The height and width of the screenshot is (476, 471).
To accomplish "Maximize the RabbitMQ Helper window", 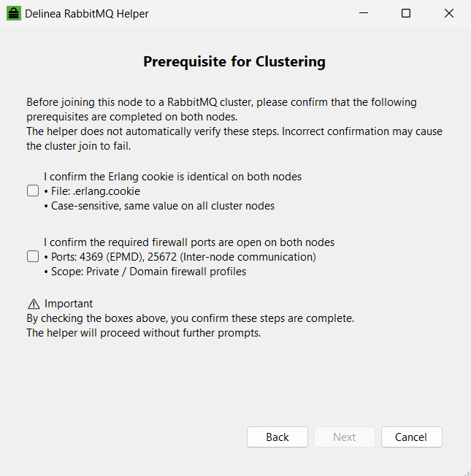I will click(406, 13).
